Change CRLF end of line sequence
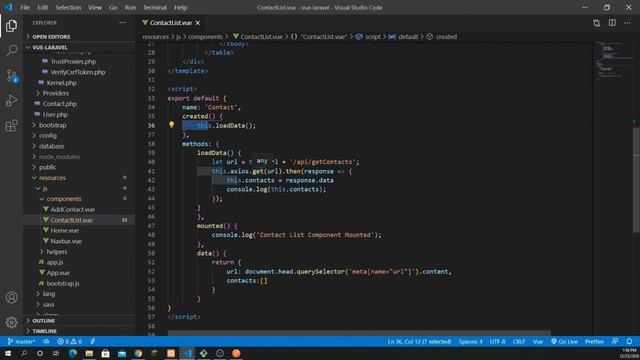 coord(519,341)
